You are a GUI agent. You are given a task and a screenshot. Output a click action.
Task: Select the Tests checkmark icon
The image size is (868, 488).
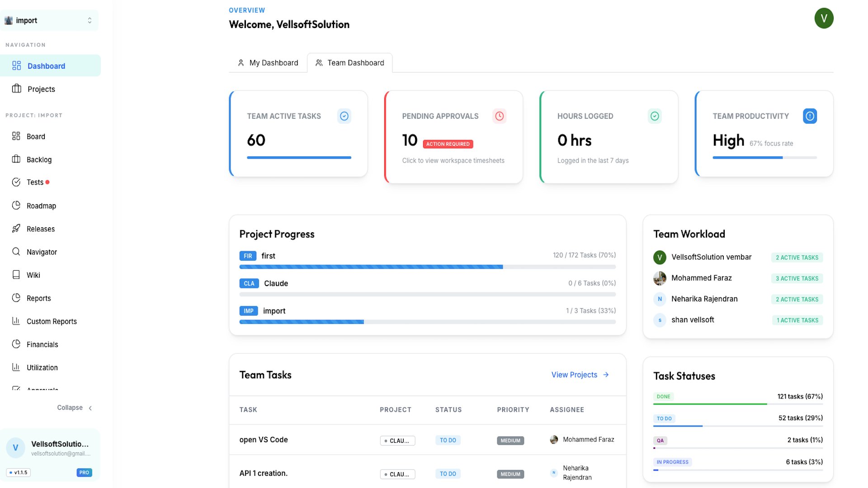click(x=16, y=182)
